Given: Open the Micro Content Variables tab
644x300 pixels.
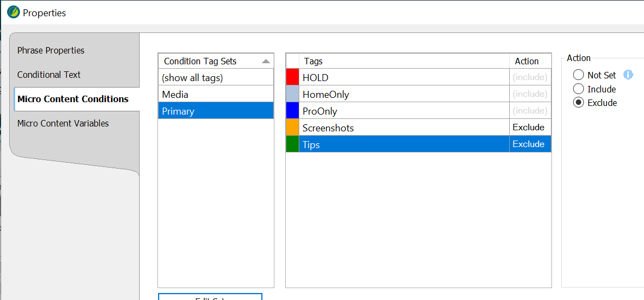Looking at the screenshot, I should 63,123.
